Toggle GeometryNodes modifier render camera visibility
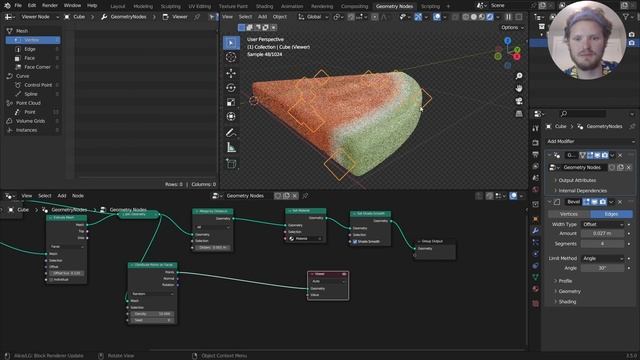The image size is (640, 360). [605, 155]
